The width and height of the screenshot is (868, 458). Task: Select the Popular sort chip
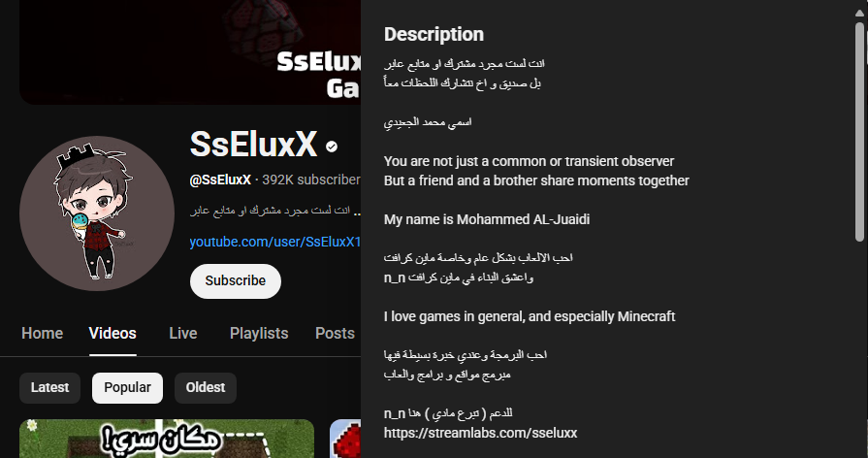tap(127, 388)
